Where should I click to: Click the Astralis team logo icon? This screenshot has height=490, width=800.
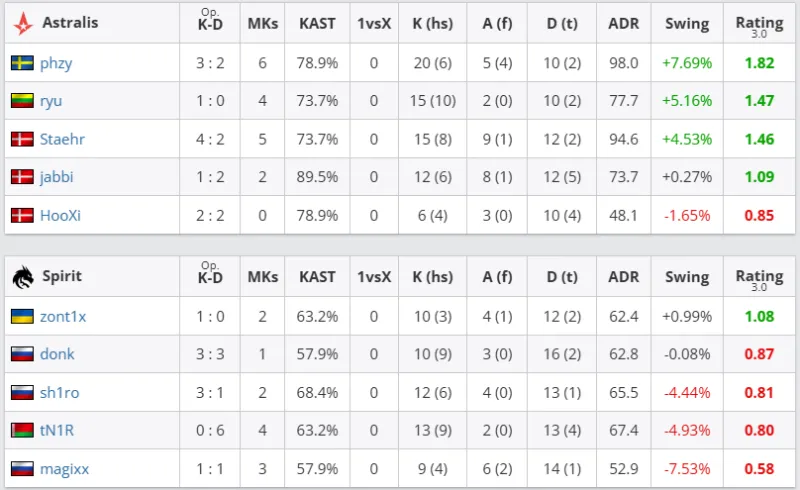click(x=22, y=23)
